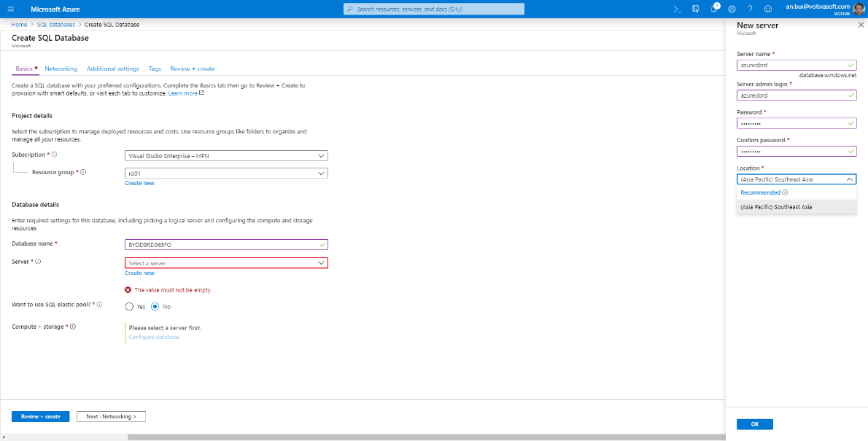This screenshot has height=441, width=868.
Task: Open the Help question mark icon
Action: click(750, 9)
